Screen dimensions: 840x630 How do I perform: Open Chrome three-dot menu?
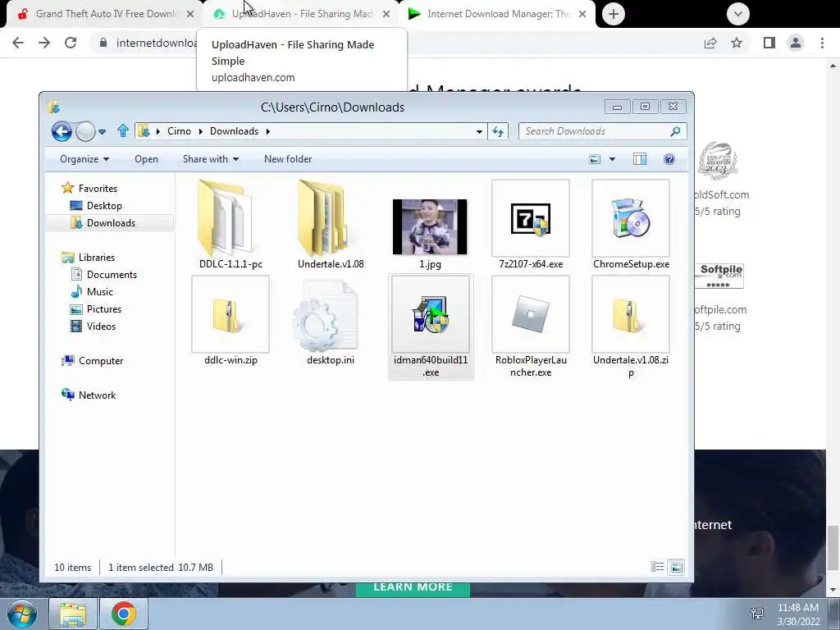(x=822, y=43)
